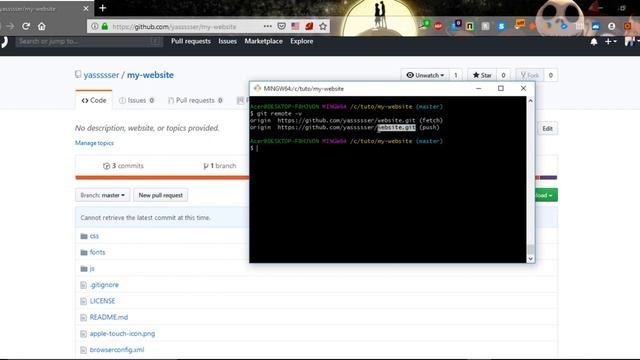The image size is (640, 360).
Task: Click the highlighted 'website.git' text in terminal
Action: (x=396, y=127)
